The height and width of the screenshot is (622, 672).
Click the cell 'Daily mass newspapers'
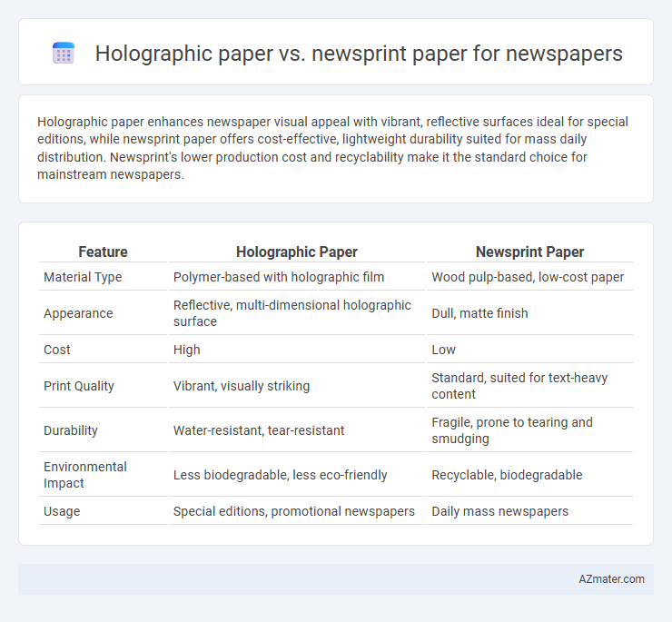[x=499, y=511]
